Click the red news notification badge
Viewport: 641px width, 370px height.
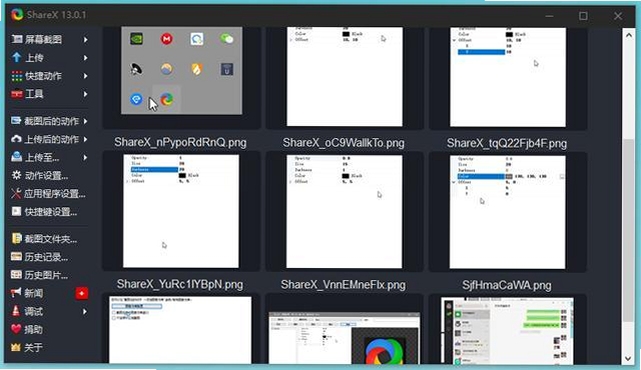click(82, 293)
